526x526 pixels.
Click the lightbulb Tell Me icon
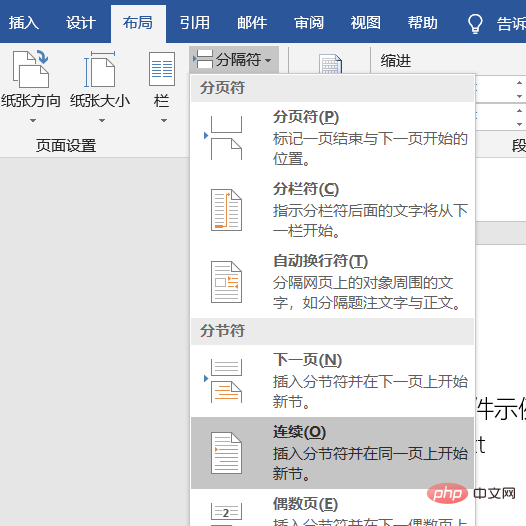475,23
